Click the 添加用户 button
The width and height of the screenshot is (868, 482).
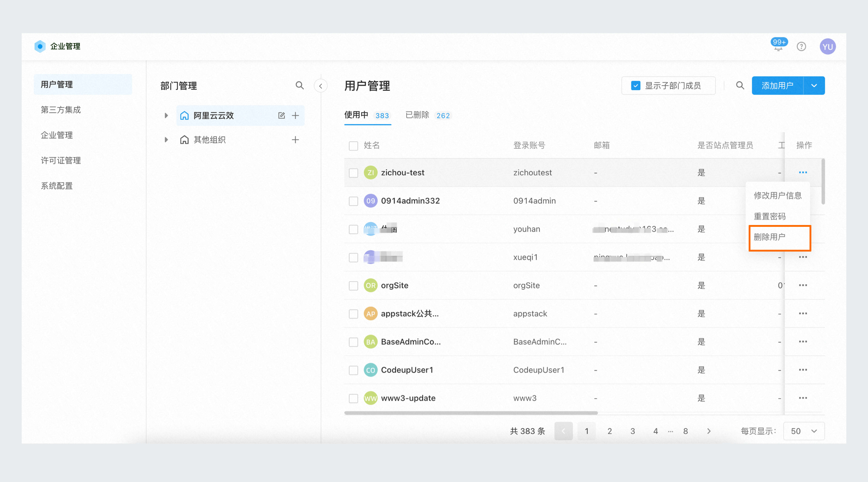(x=777, y=86)
